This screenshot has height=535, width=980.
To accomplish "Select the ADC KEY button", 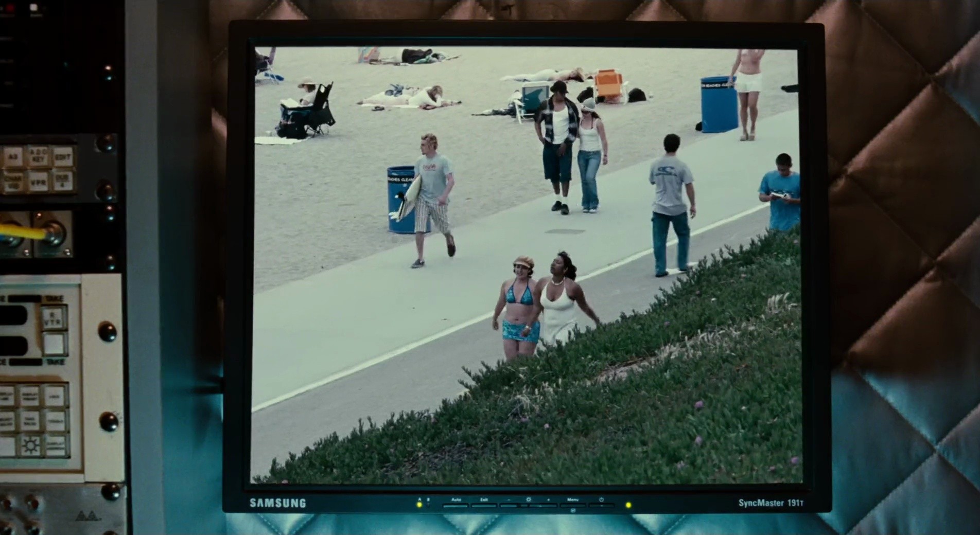I will pos(38,155).
